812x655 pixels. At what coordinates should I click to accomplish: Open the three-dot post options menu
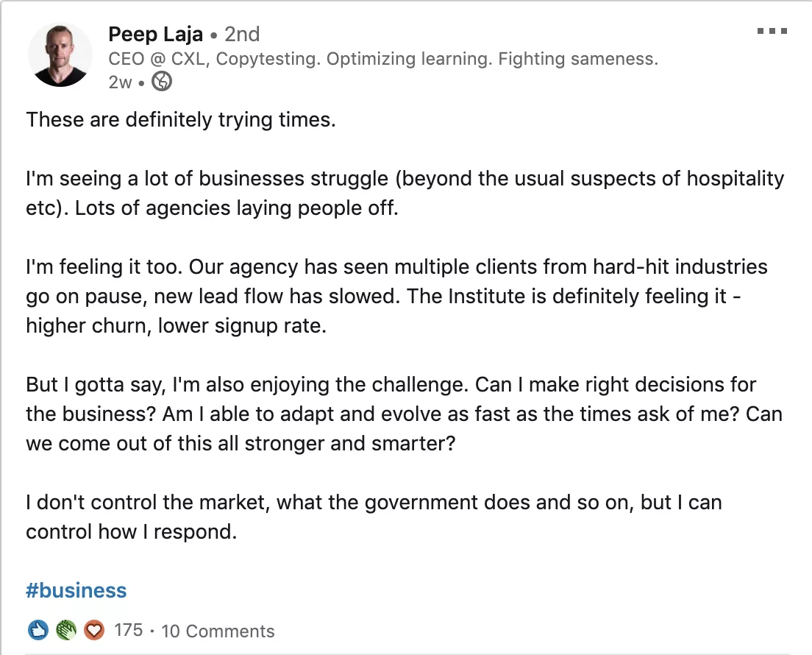tap(772, 31)
